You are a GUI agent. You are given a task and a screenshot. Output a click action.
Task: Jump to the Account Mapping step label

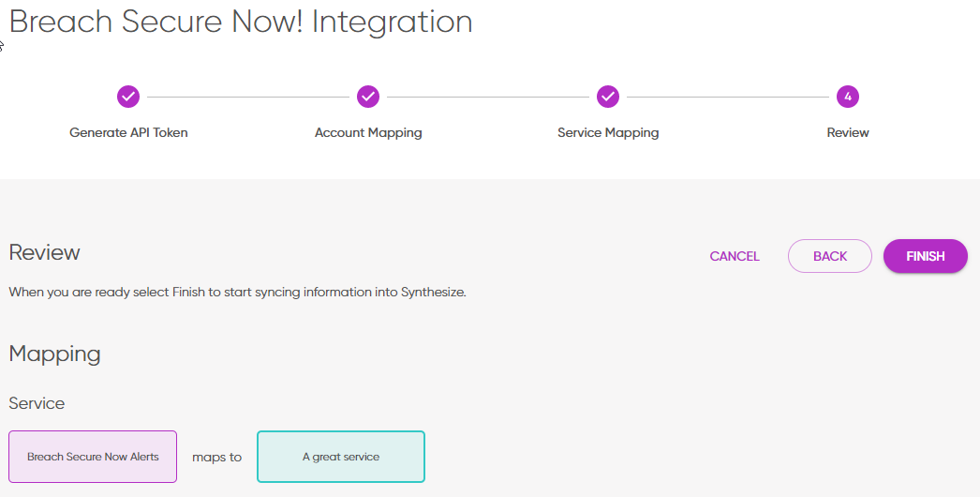pyautogui.click(x=368, y=133)
